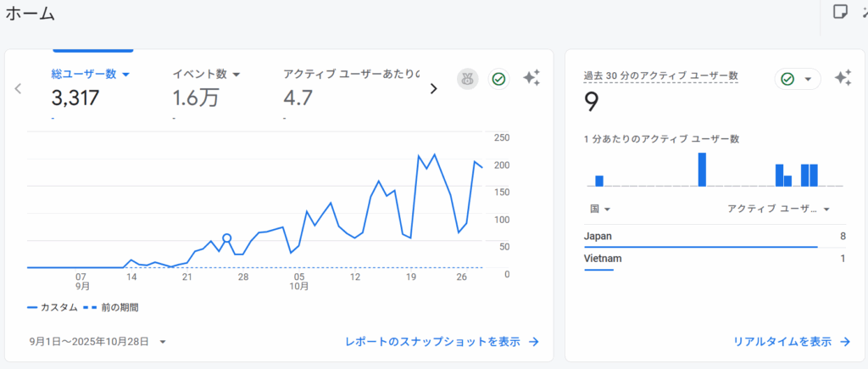The image size is (868, 369).
Task: Click the green checkmark icon in chart card
Action: [498, 79]
